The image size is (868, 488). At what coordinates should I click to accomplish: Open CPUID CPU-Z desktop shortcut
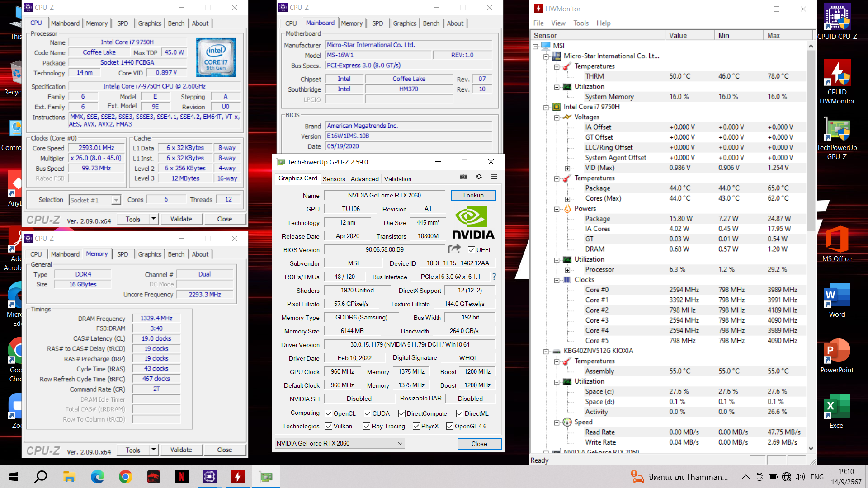click(x=837, y=22)
